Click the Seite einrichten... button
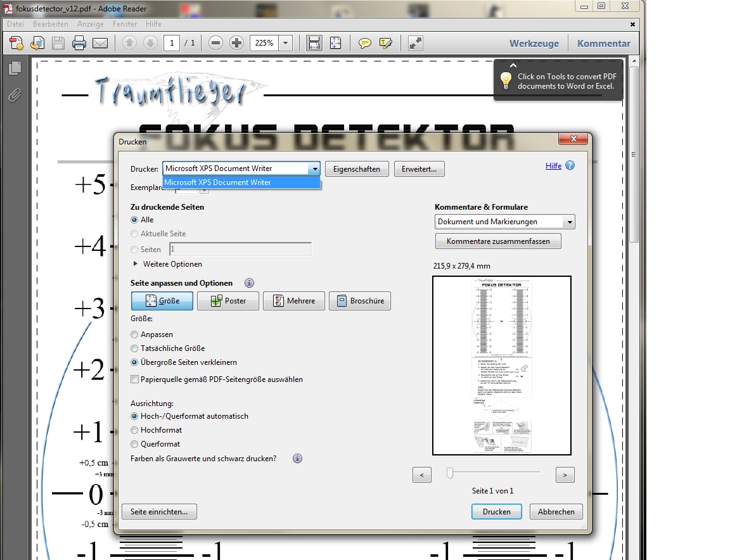 pyautogui.click(x=159, y=512)
